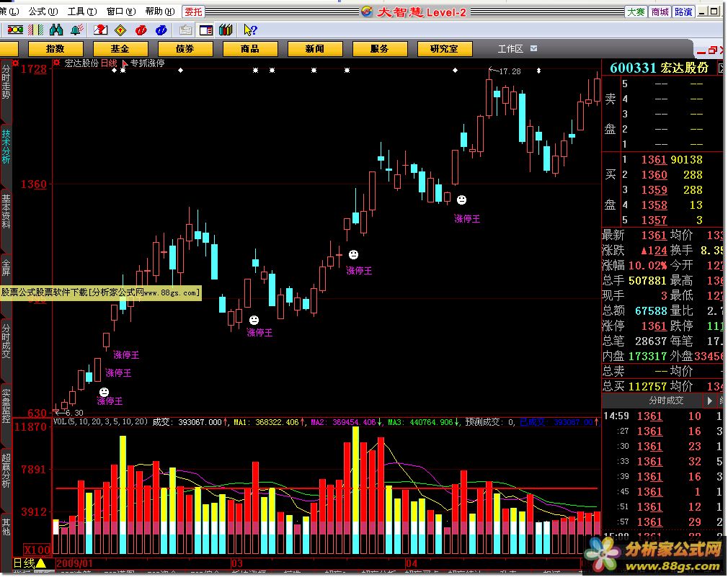Click the blue info circle toolbar icon
The width and height of the screenshot is (728, 577).
[x=161, y=30]
